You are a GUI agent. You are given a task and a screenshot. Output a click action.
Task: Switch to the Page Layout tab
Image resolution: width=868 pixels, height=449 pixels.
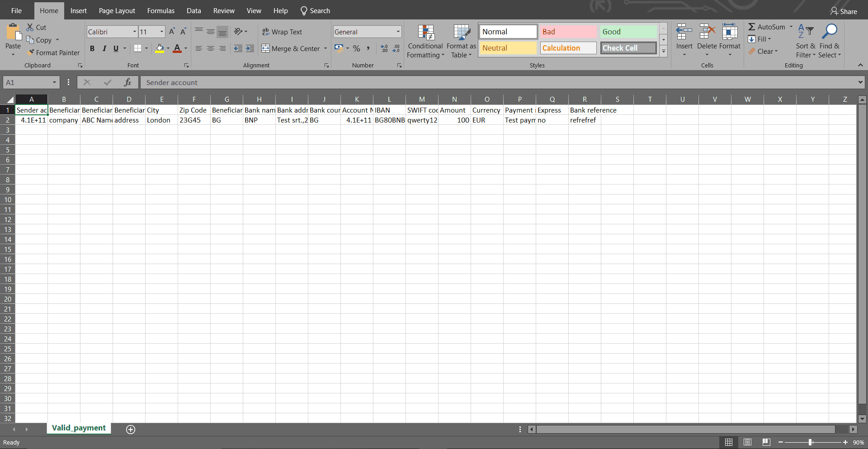click(117, 10)
